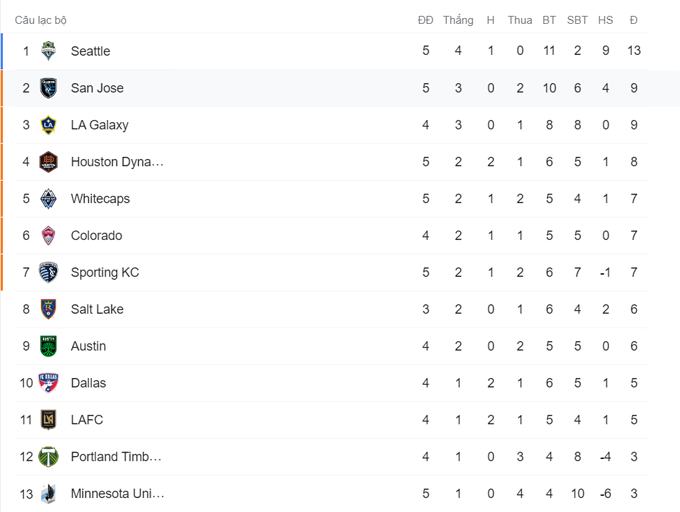Select the Austin FC green logo
The width and height of the screenshot is (680, 512).
point(48,346)
